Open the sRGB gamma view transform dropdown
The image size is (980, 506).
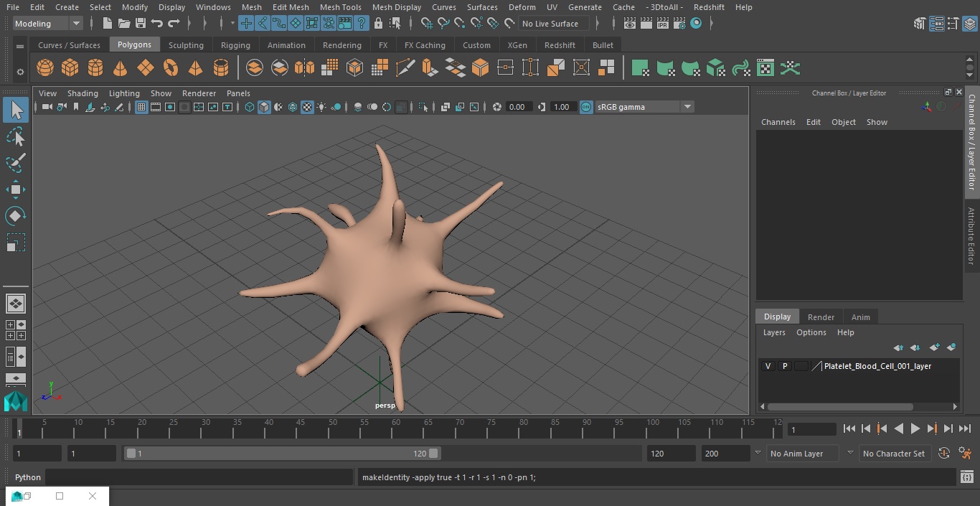pos(644,107)
